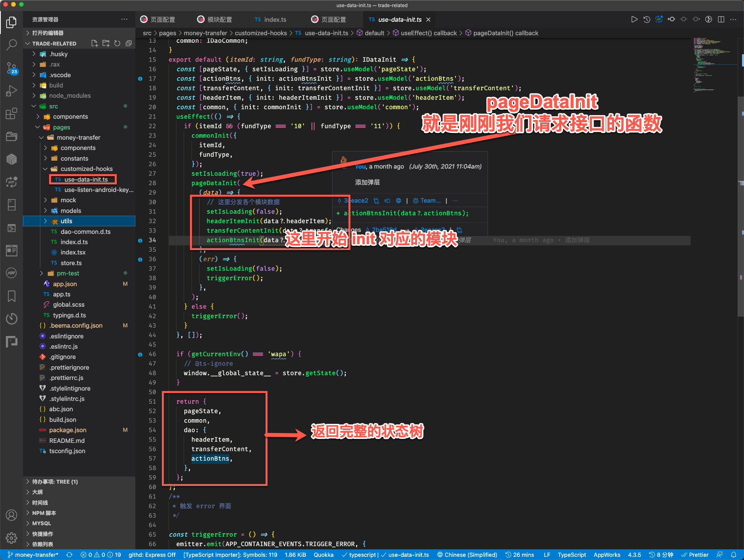Expand the NPM 脚本 section
The image size is (744, 560).
(x=44, y=513)
